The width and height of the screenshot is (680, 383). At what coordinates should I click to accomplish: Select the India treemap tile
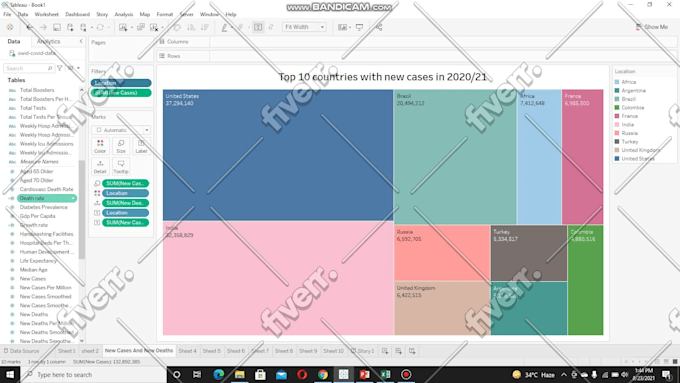pyautogui.click(x=278, y=278)
